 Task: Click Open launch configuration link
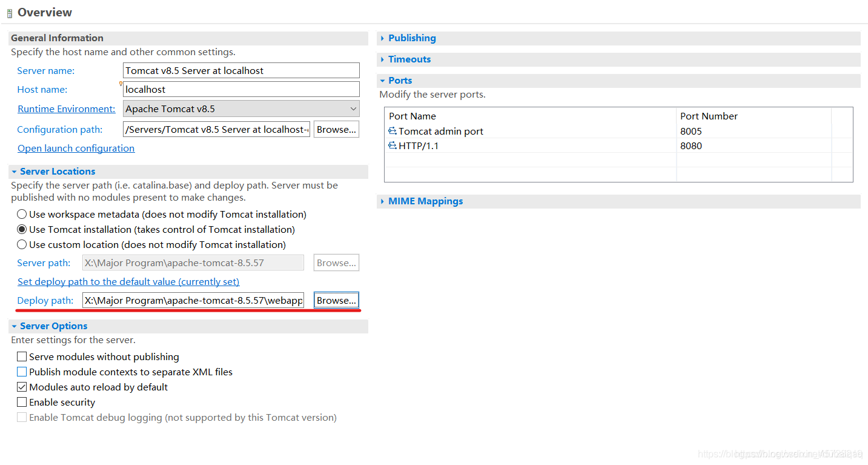(x=76, y=149)
